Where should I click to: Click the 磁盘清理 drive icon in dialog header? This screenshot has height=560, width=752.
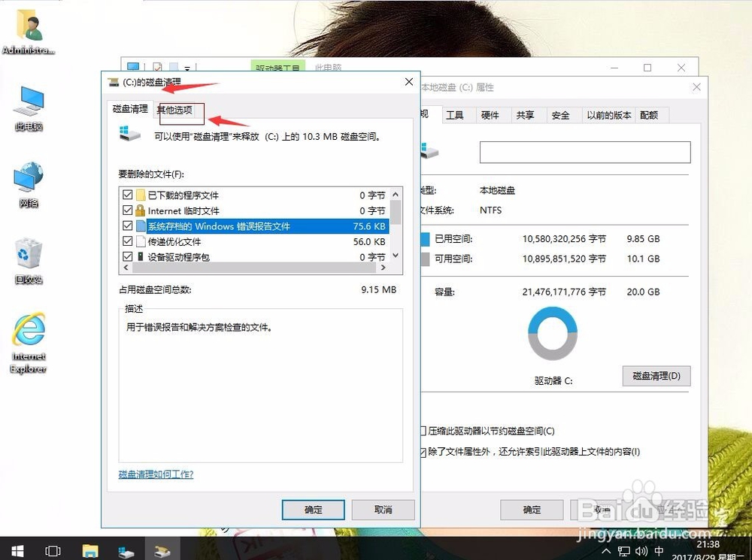113,82
